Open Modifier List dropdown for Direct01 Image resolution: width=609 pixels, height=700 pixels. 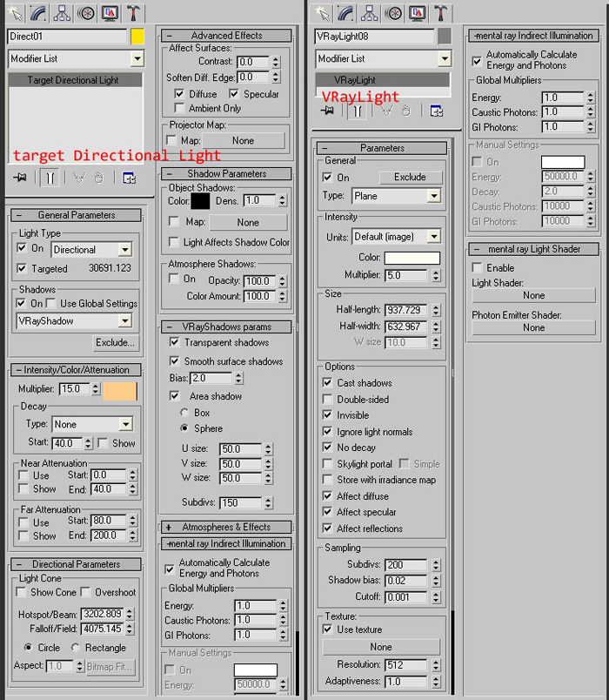click(137, 58)
